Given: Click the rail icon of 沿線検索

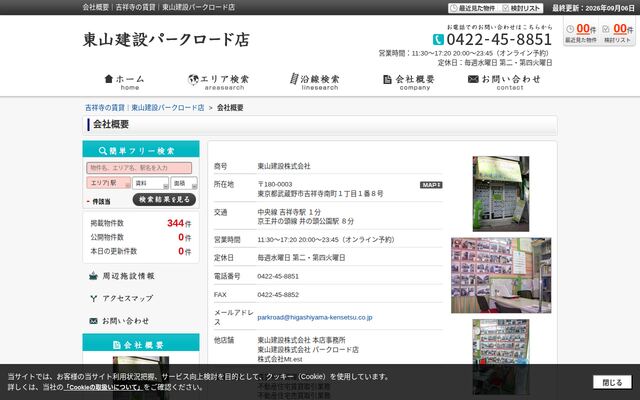Looking at the screenshot, I should tap(294, 79).
